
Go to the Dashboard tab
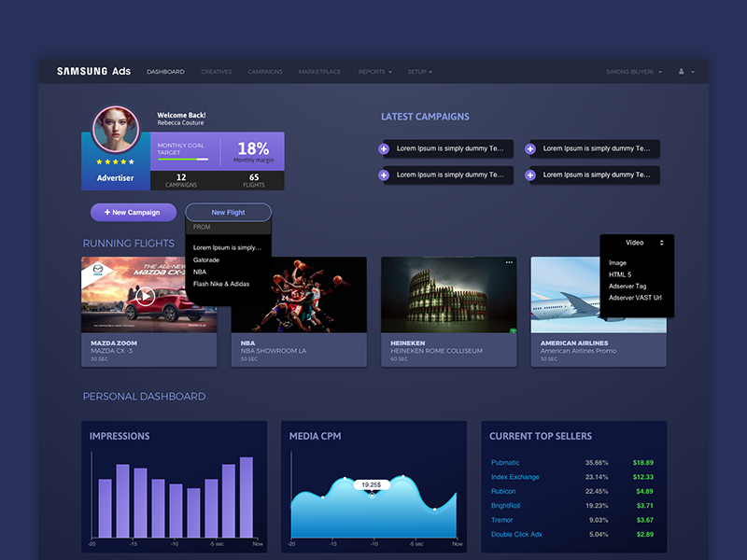pyautogui.click(x=165, y=72)
